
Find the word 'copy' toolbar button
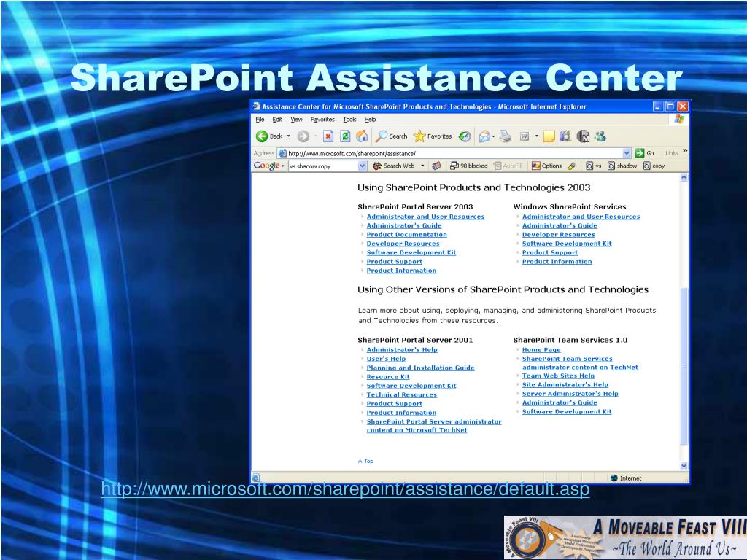pyautogui.click(x=654, y=166)
